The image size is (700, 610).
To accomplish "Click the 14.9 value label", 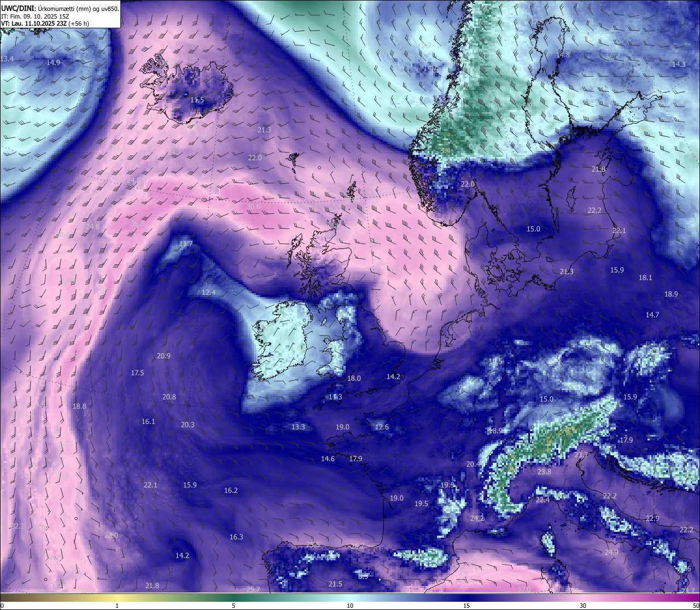I will tap(53, 62).
